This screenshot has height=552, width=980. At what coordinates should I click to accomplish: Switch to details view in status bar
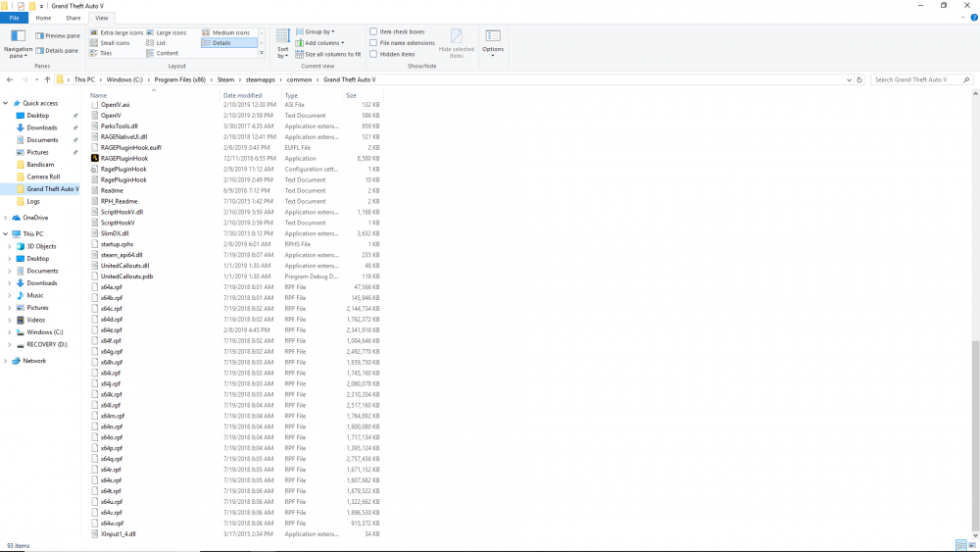[961, 546]
